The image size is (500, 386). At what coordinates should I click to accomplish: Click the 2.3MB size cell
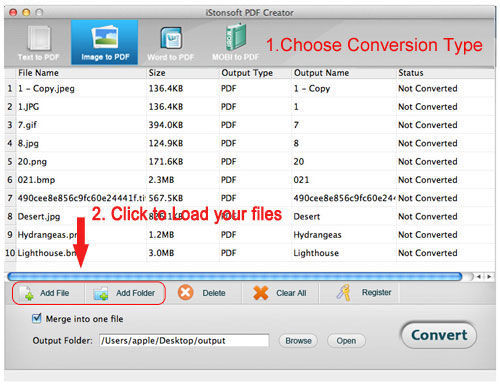tap(161, 180)
